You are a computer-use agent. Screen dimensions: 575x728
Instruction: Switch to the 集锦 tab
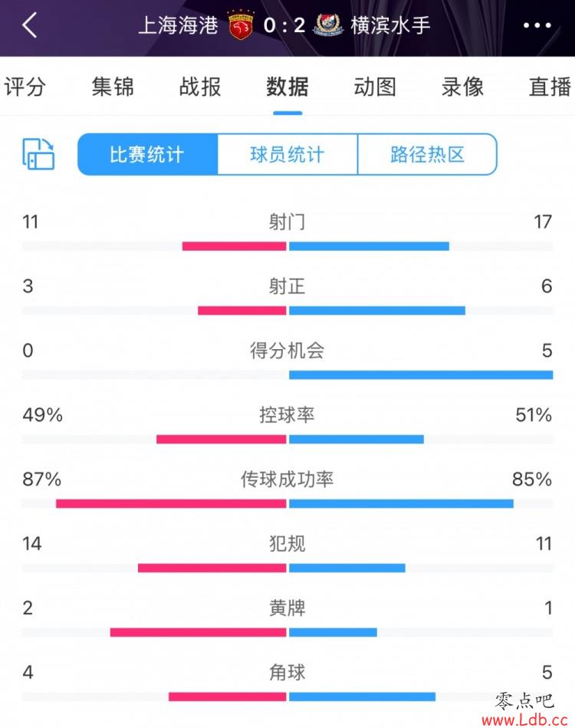[x=113, y=87]
